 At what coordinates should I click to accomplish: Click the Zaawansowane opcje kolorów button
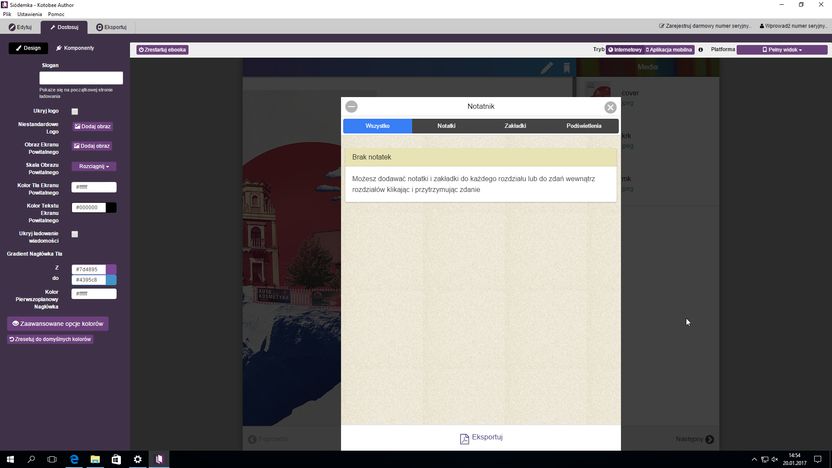pyautogui.click(x=58, y=324)
